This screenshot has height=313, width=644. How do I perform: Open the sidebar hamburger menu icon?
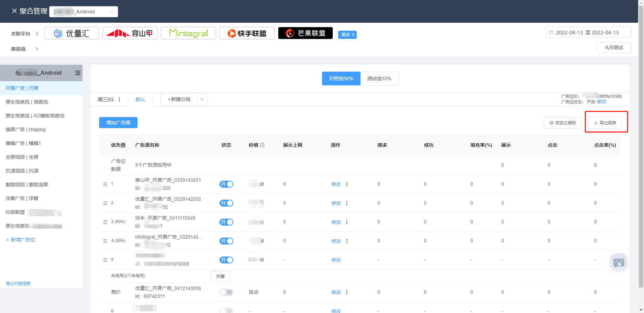(x=78, y=73)
